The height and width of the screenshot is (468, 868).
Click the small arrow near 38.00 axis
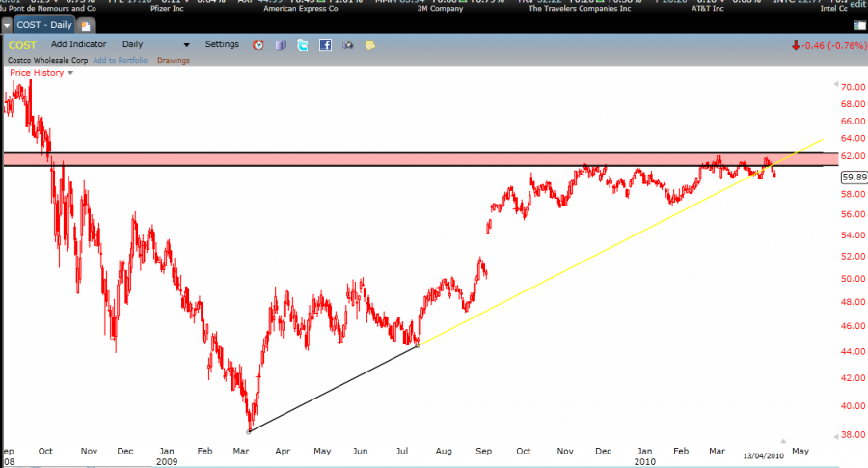836,436
